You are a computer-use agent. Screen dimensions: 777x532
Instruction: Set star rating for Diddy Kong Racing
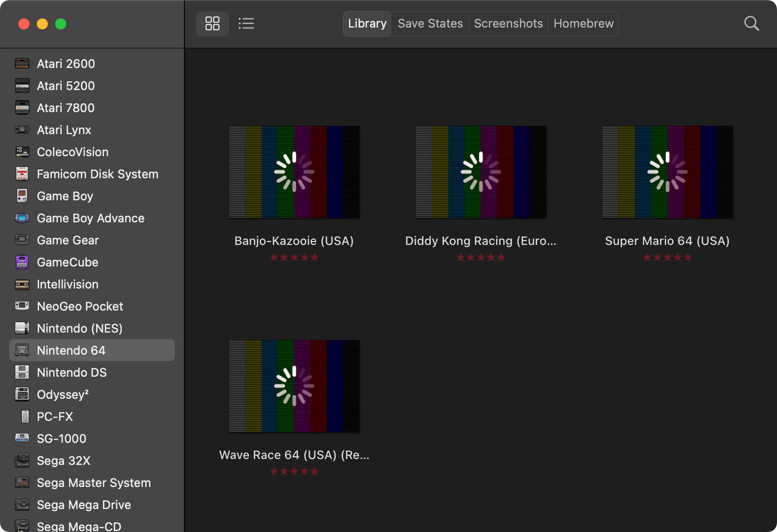481,257
